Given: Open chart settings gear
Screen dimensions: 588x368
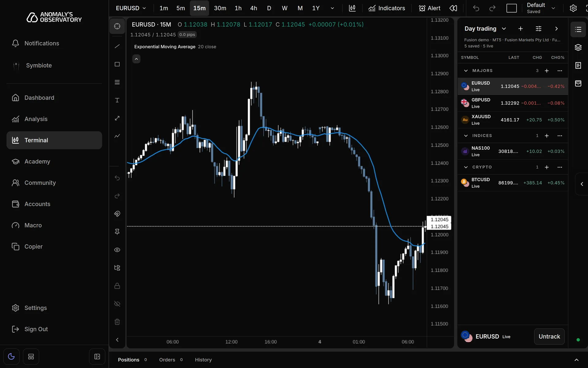Looking at the screenshot, I should 573,8.
